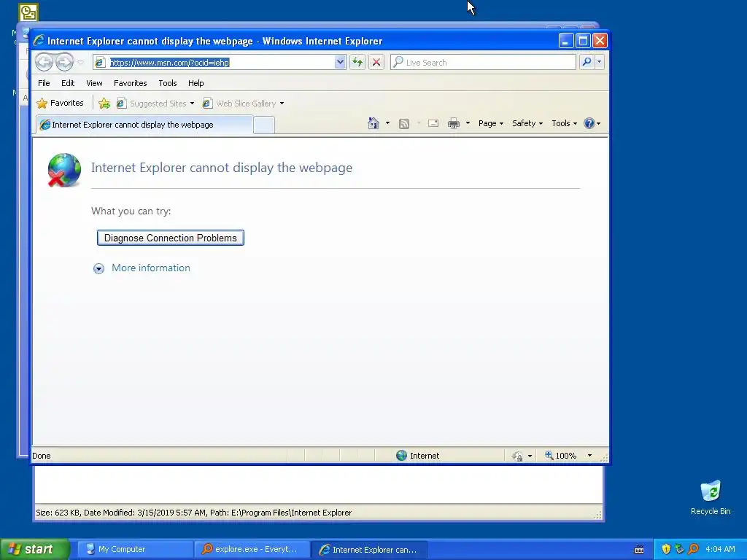Expand the More information arrow icon
Image resolution: width=747 pixels, height=560 pixels.
(x=98, y=268)
